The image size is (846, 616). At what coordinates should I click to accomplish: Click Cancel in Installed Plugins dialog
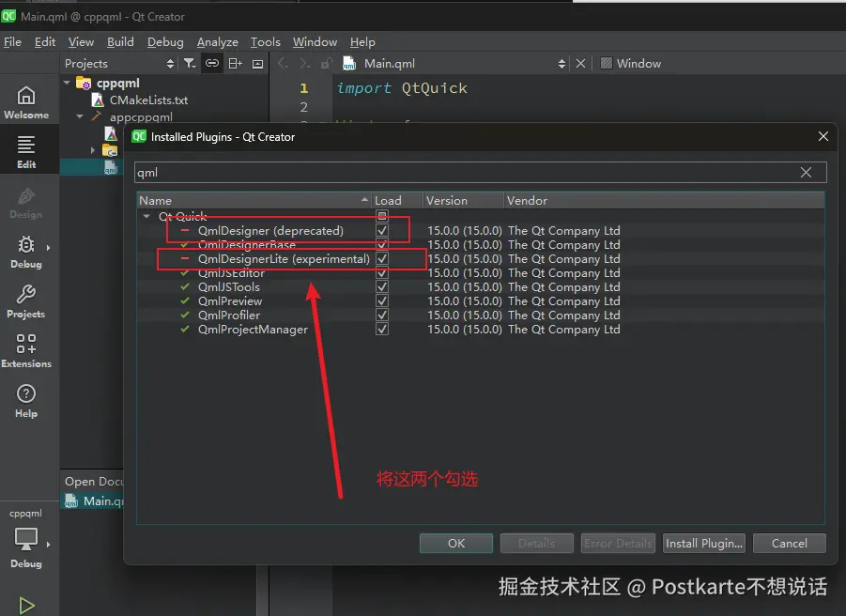[x=790, y=543]
